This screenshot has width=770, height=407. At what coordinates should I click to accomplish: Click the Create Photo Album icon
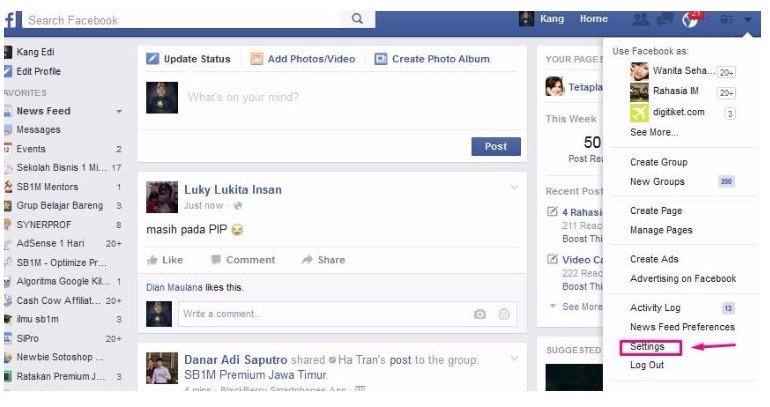(x=381, y=59)
